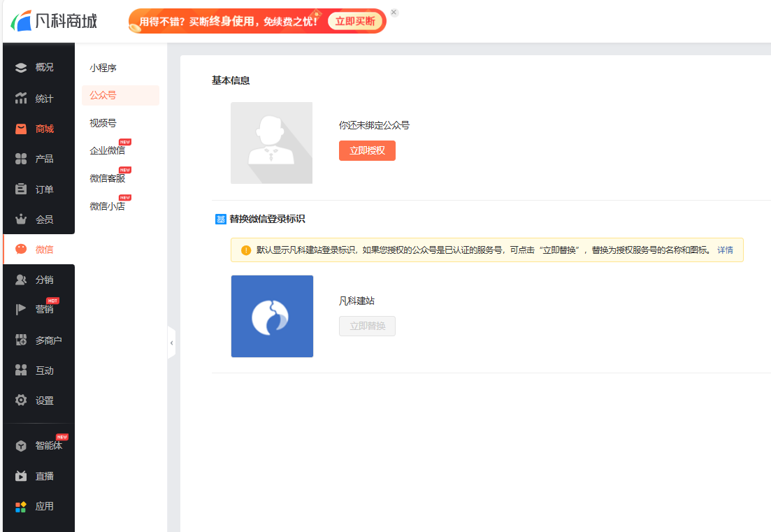Open 智能体 agent cube icon
Image resolution: width=771 pixels, height=532 pixels.
click(21, 446)
